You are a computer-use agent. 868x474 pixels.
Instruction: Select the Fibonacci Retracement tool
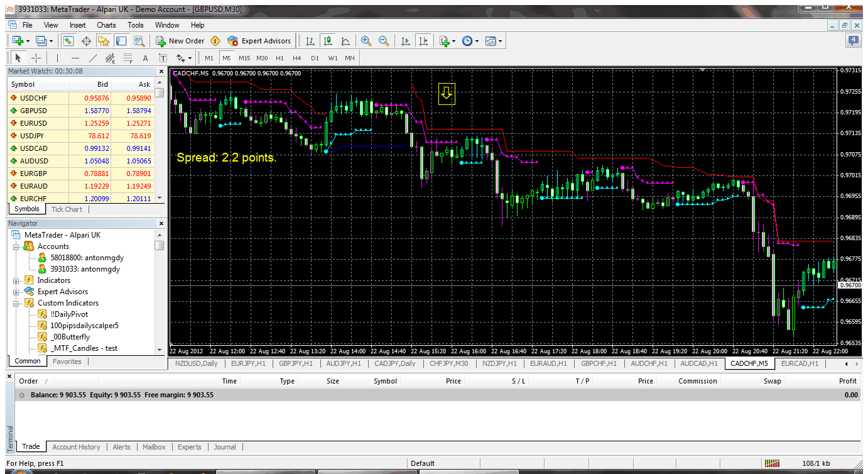click(128, 58)
